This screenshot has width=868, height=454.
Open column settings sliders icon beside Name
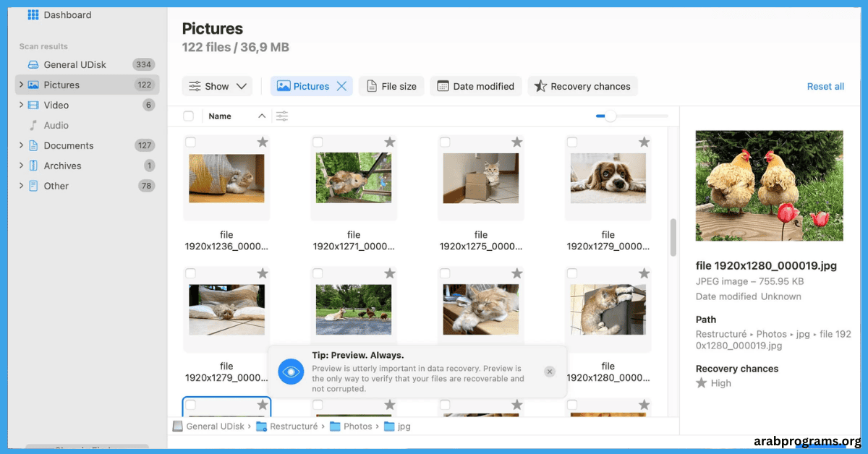[282, 116]
